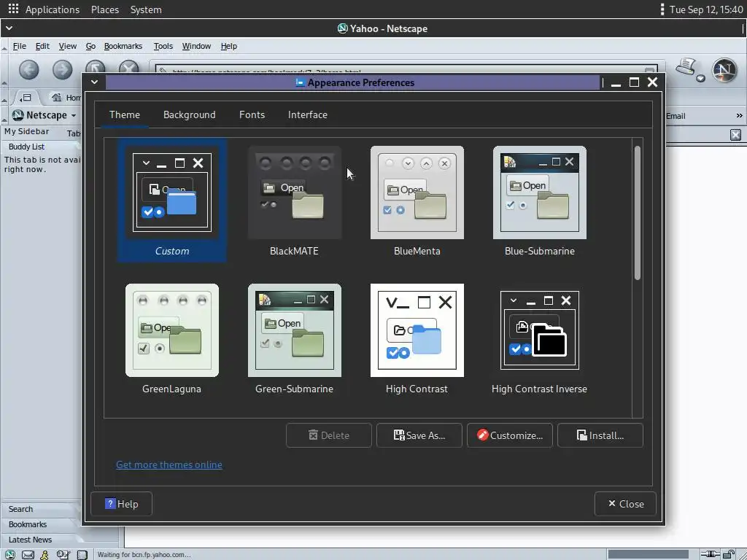
Task: Go back with Netscape Back button
Action: click(x=29, y=70)
